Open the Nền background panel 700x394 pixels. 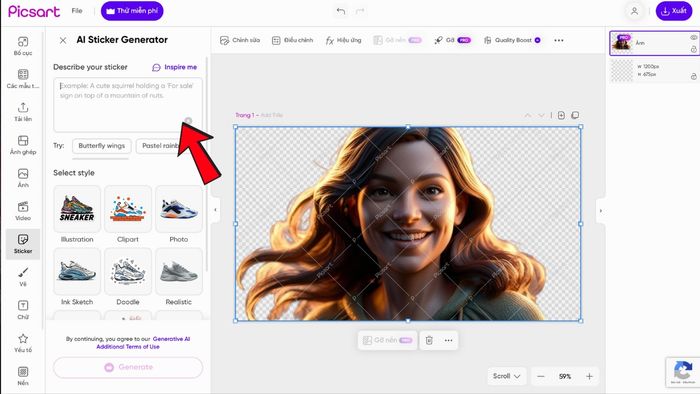23,376
